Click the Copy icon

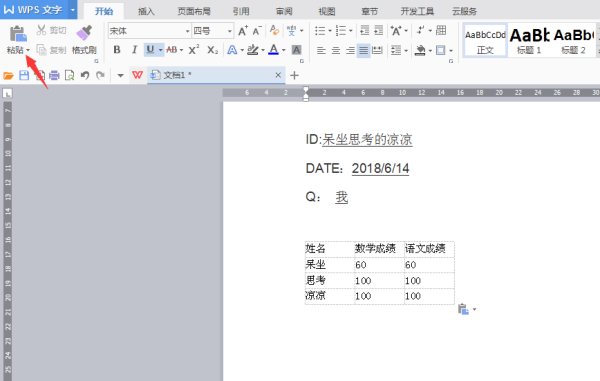point(41,50)
